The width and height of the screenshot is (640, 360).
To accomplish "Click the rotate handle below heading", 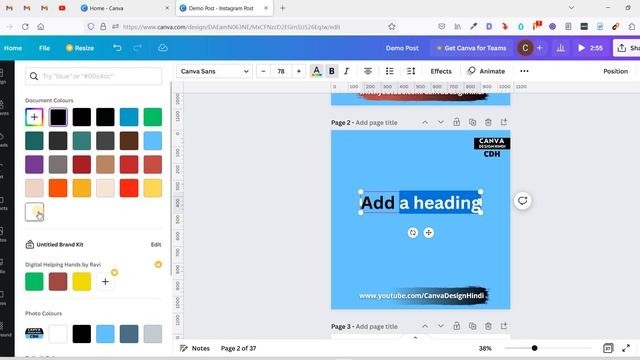I will [x=413, y=233].
